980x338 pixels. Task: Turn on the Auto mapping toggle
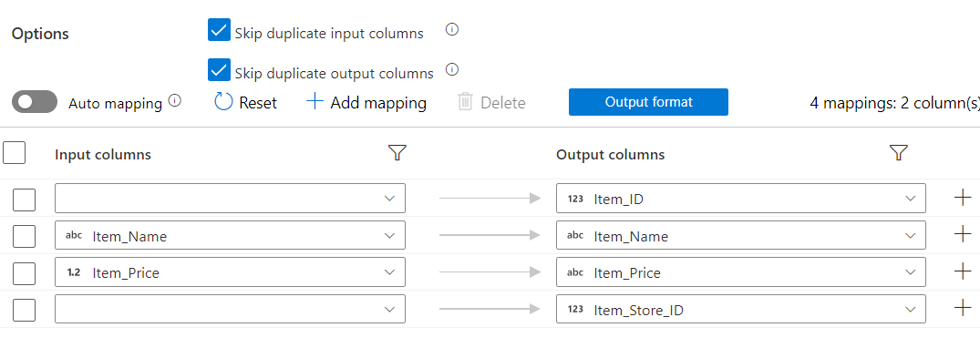[x=35, y=102]
